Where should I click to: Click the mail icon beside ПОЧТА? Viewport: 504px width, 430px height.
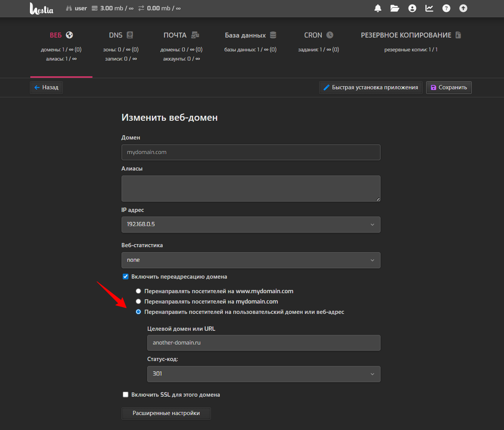pyautogui.click(x=195, y=35)
